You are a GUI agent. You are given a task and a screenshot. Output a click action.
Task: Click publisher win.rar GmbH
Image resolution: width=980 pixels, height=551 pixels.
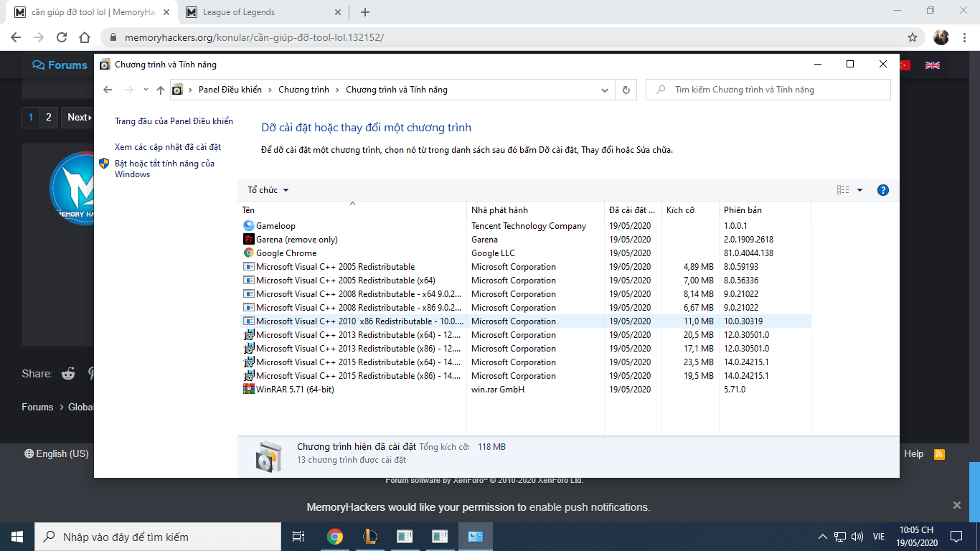498,390
